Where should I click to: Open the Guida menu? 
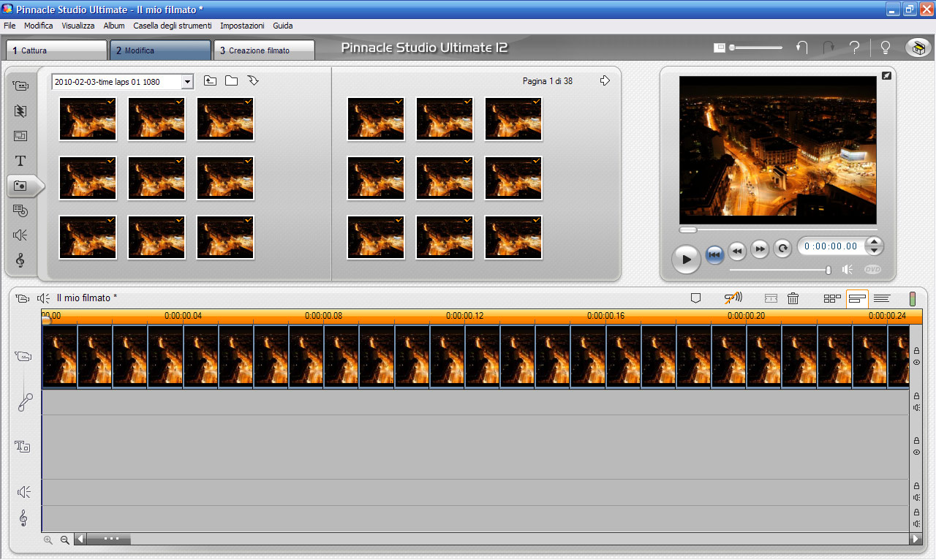(283, 26)
